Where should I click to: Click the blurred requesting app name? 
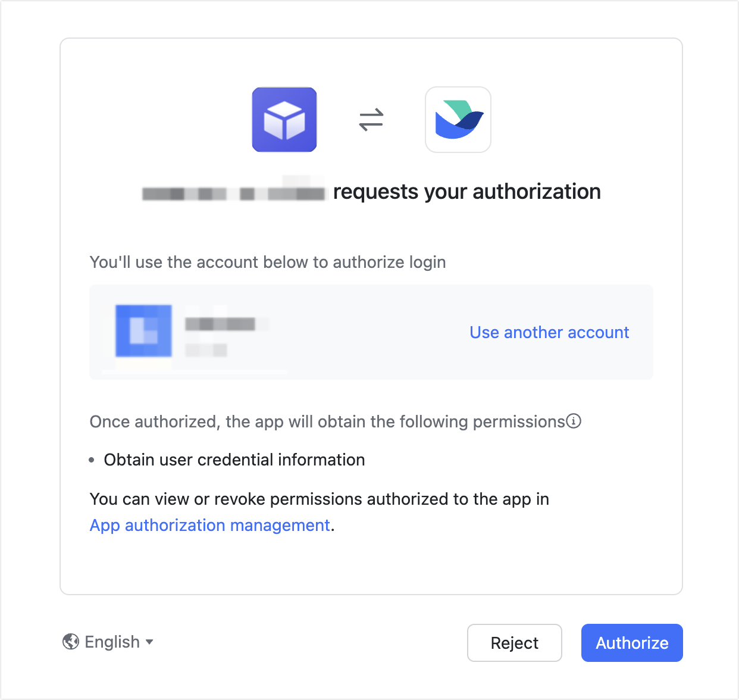coord(234,193)
